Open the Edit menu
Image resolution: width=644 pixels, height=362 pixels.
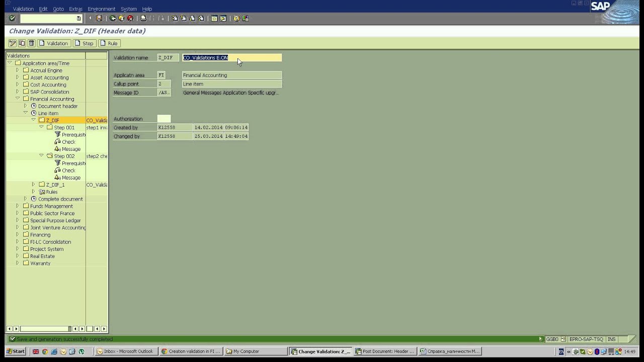pyautogui.click(x=43, y=9)
